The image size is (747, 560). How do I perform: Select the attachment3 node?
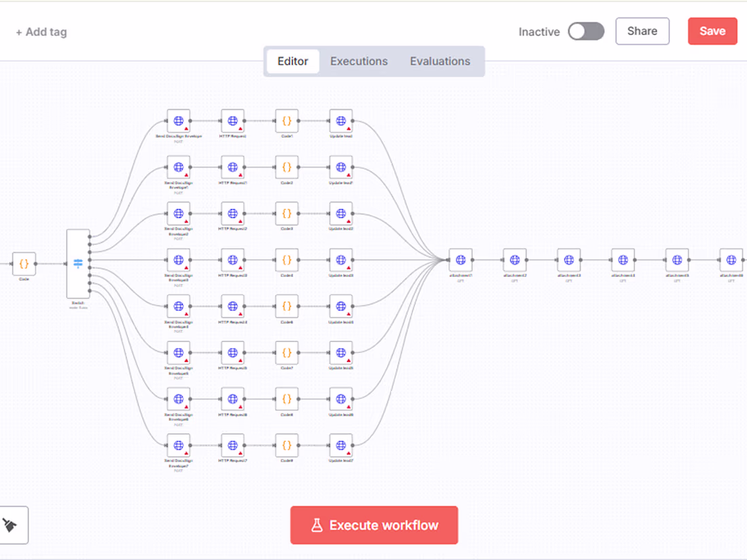pos(569,259)
